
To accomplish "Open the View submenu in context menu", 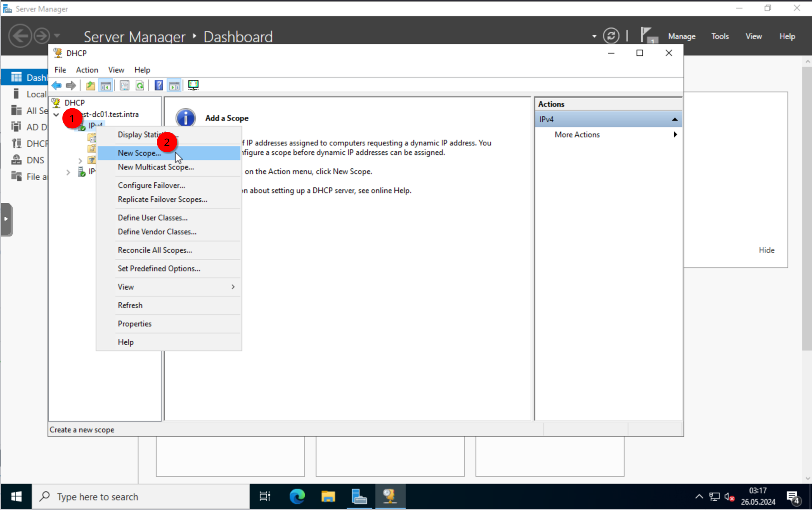I will coord(169,287).
